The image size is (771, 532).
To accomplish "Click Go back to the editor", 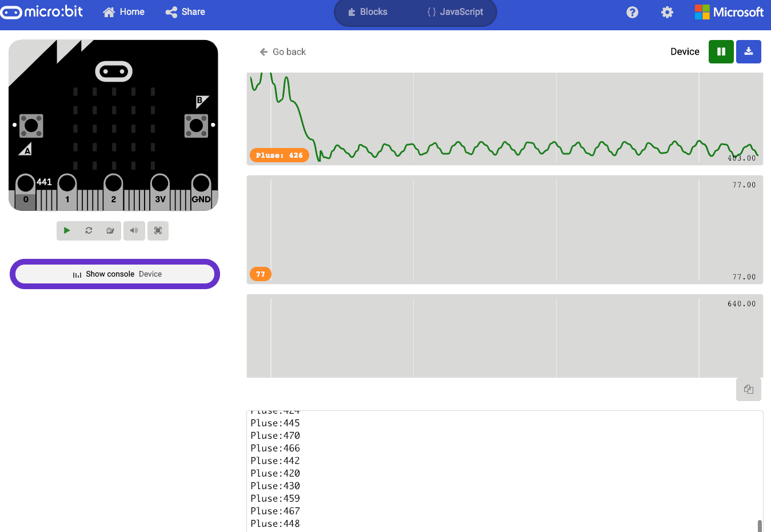I will pyautogui.click(x=282, y=51).
